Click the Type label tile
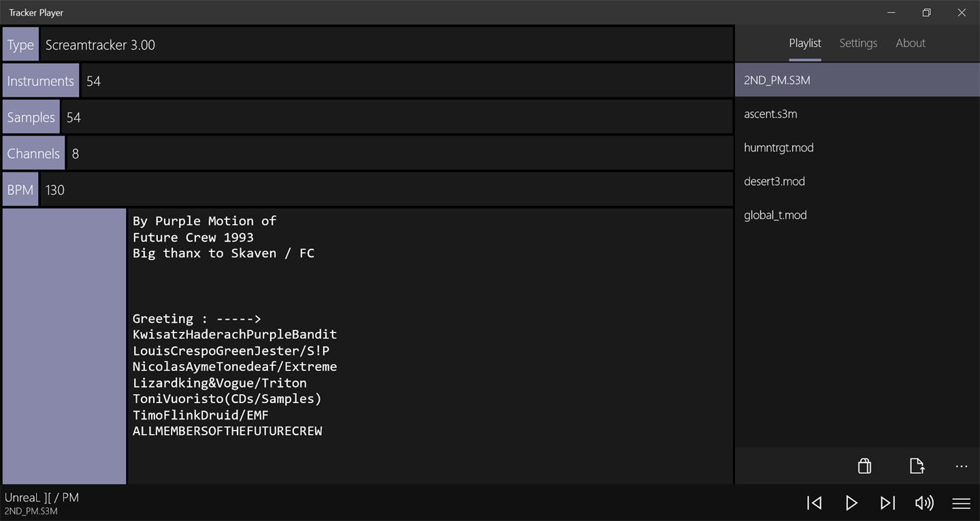 pyautogui.click(x=20, y=45)
